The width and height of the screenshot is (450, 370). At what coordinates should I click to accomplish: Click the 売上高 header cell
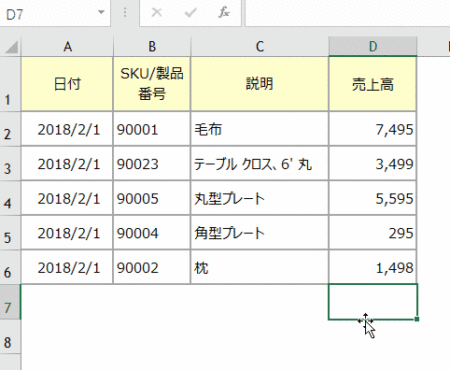tap(373, 84)
